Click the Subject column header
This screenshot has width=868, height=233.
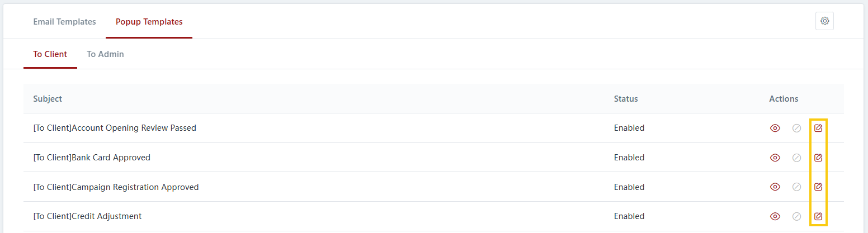[x=48, y=99]
